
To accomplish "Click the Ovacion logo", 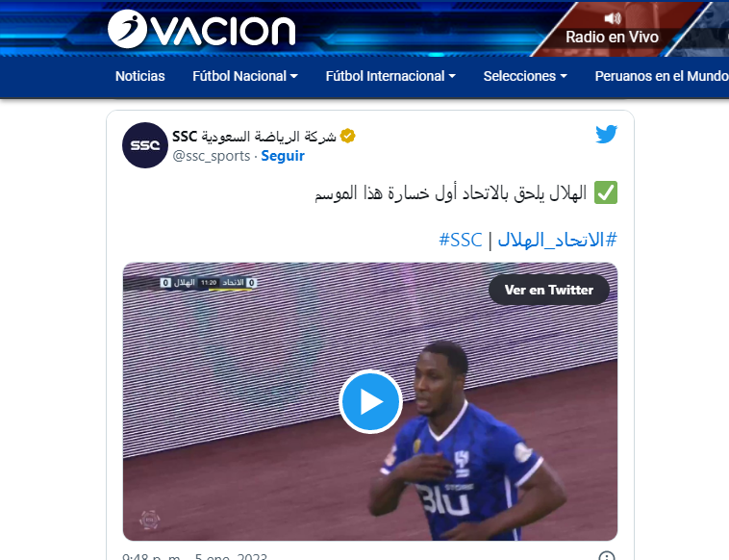I will [201, 29].
